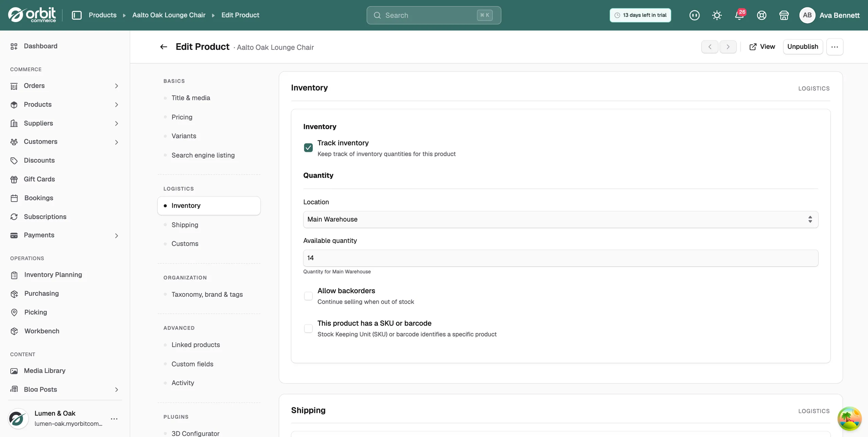Click Products breadcrumb link
868x437 pixels.
click(x=102, y=15)
